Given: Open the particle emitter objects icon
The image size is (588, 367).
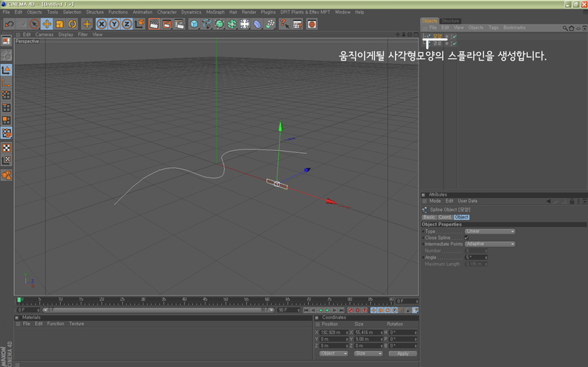Looking at the screenshot, I should (270, 25).
